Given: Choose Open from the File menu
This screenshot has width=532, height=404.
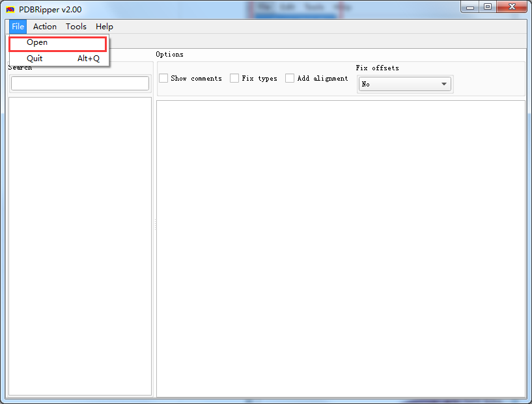Looking at the screenshot, I should 58,43.
